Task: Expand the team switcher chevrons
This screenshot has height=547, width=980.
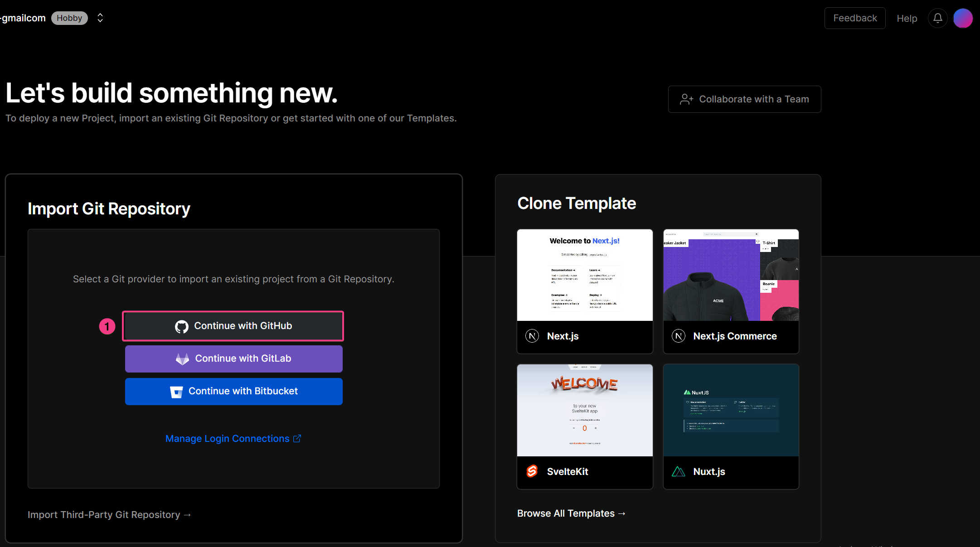Action: 100,18
